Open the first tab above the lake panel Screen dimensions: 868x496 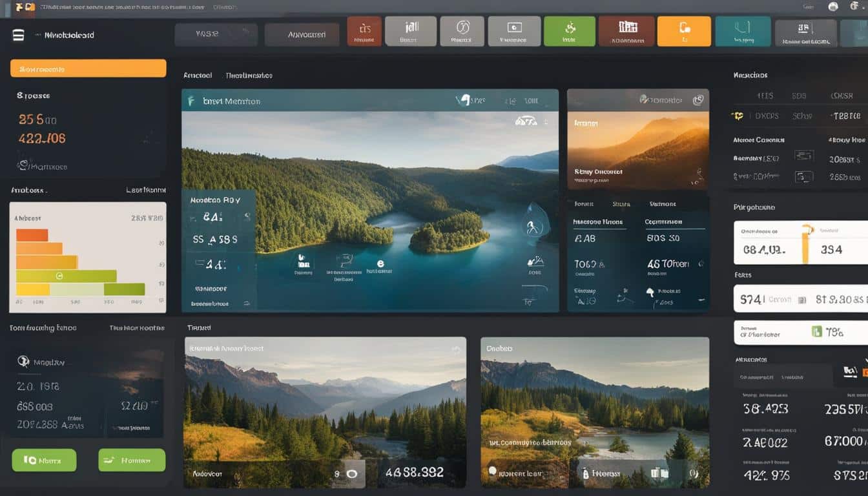coord(198,76)
